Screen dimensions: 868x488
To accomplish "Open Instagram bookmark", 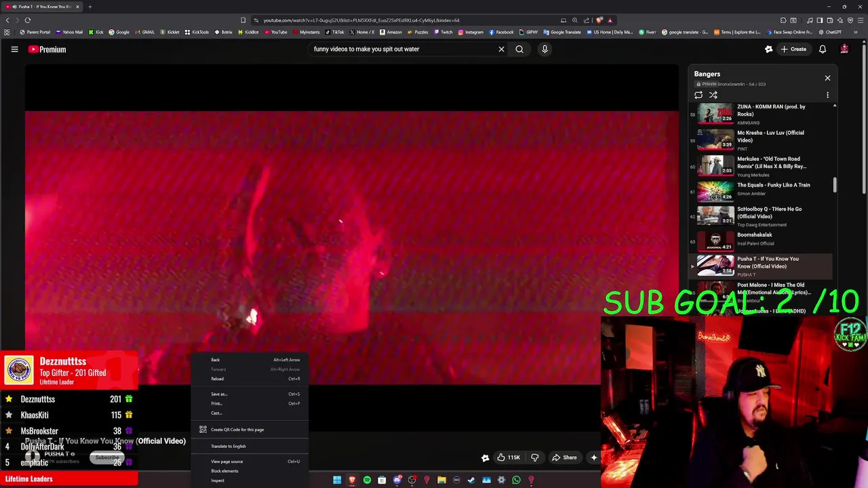I will point(471,32).
